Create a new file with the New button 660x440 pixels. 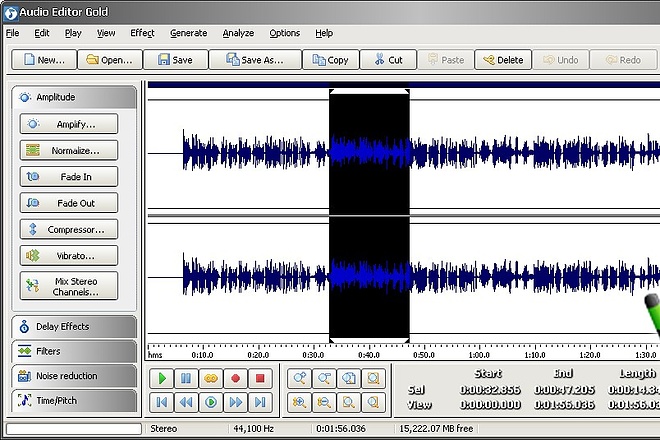[44, 59]
